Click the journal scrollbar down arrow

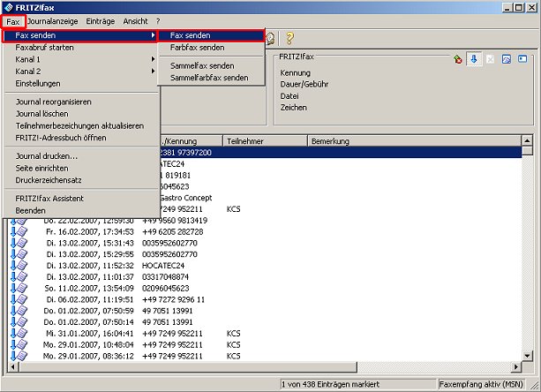pyautogui.click(x=527, y=356)
